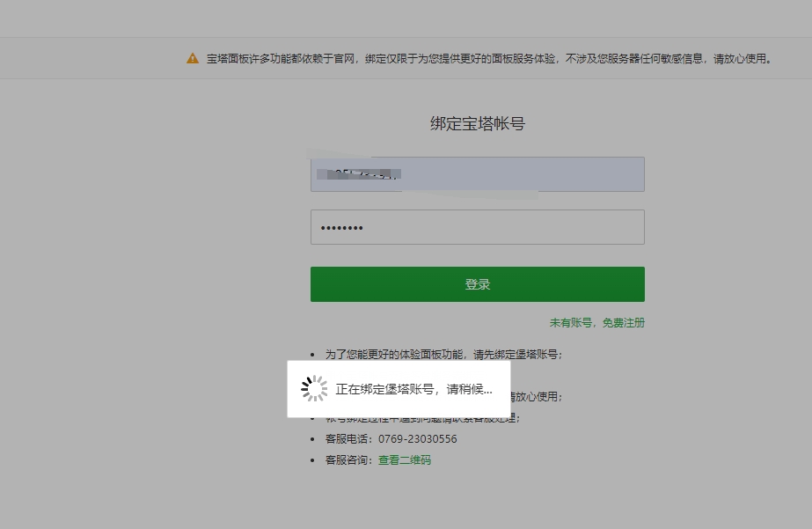Click the orange warning triangle icon
812x529 pixels.
point(193,59)
